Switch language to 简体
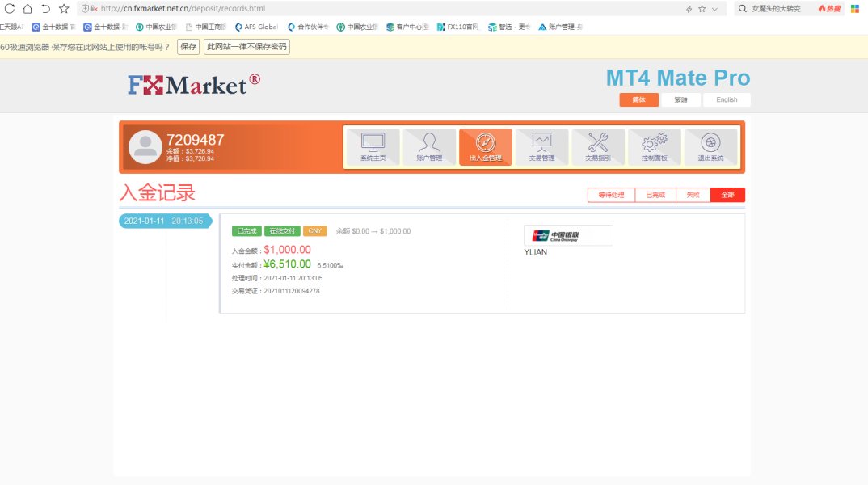 tap(638, 99)
